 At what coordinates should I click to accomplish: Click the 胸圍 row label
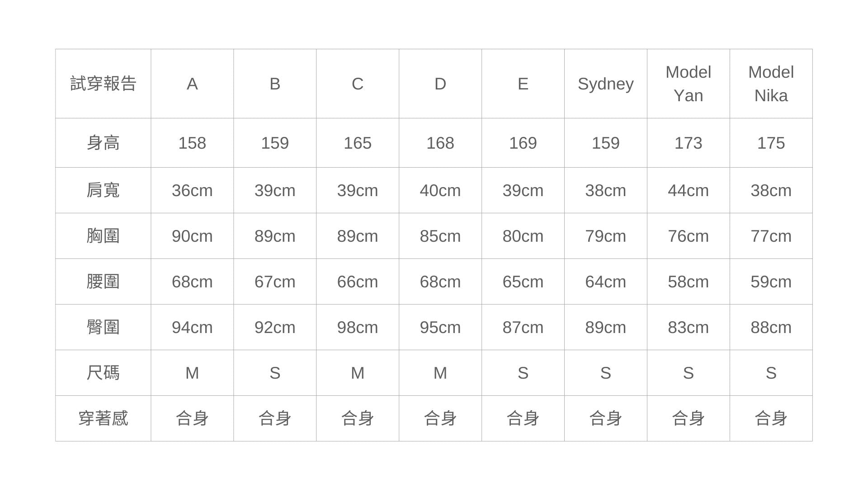(103, 236)
